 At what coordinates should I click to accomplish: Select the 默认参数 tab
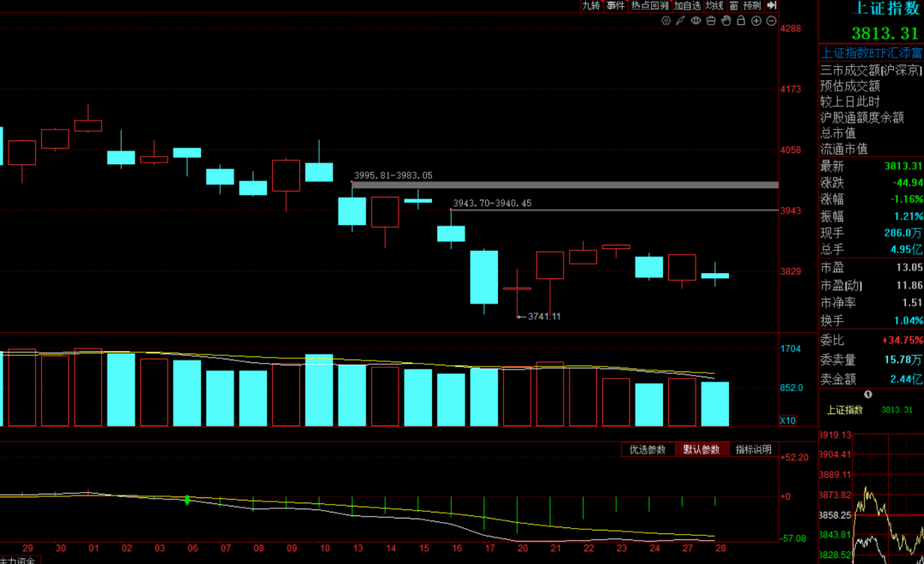click(x=702, y=449)
